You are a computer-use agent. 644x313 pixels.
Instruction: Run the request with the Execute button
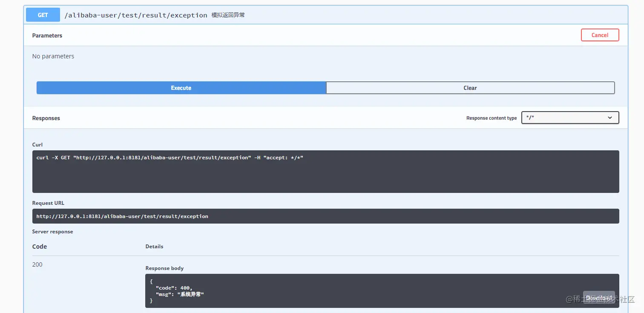pyautogui.click(x=181, y=88)
